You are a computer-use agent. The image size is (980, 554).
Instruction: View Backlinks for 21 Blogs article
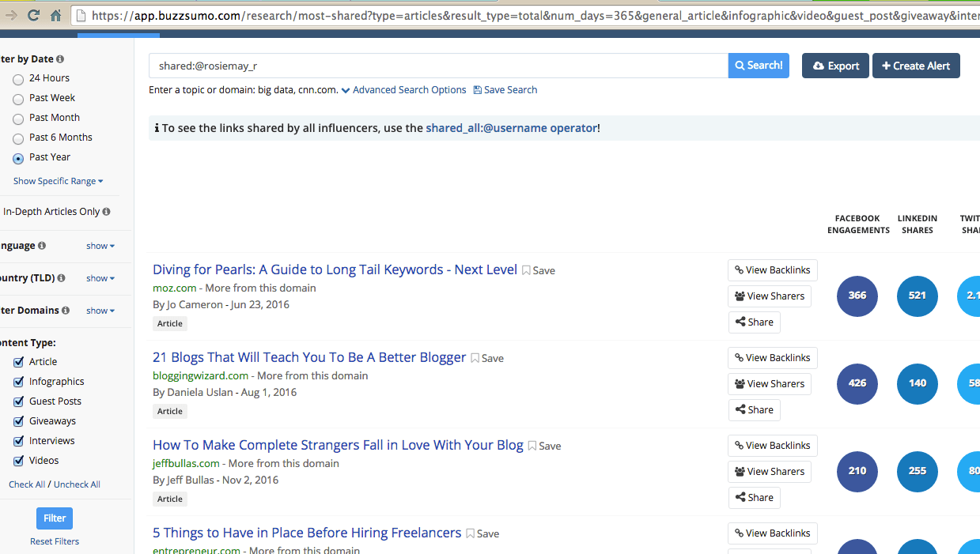[x=773, y=358]
